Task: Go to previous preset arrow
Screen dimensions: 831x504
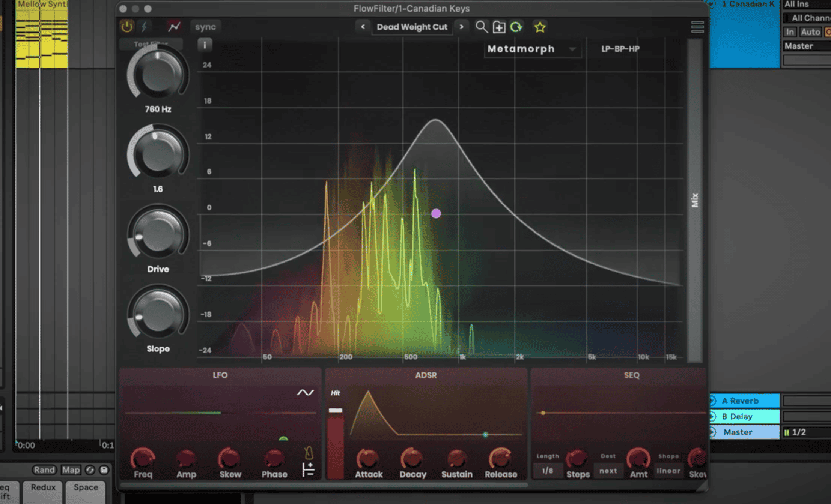Action: point(363,27)
